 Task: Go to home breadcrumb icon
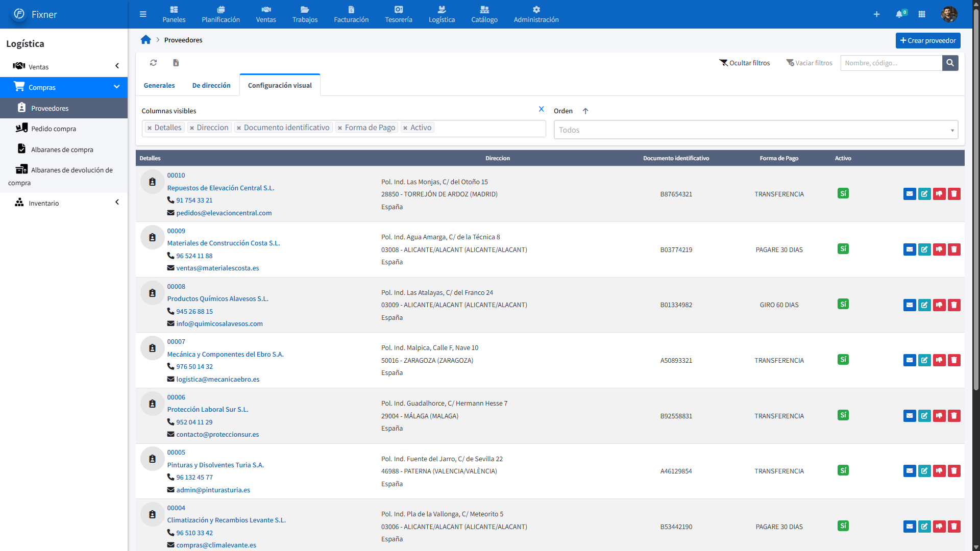146,40
